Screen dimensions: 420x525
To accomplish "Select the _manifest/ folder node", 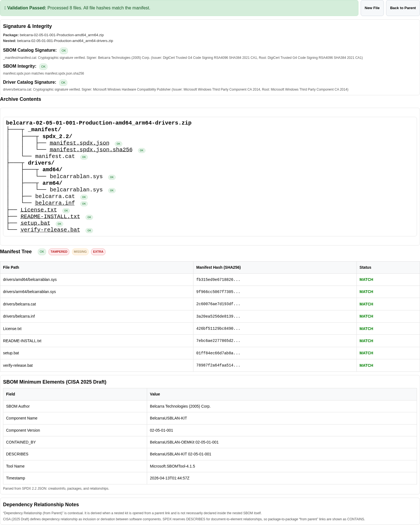I will 44,130.
